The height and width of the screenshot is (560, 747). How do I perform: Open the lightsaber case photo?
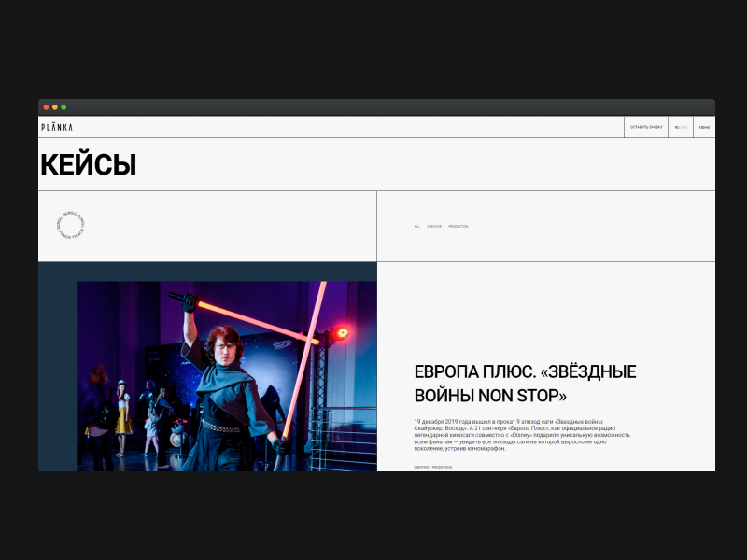click(227, 376)
